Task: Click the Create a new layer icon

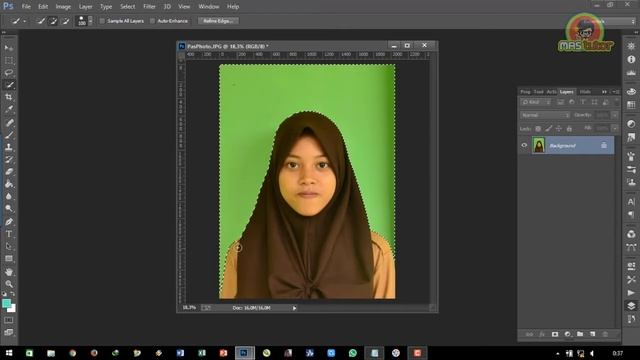Action: coord(593,334)
